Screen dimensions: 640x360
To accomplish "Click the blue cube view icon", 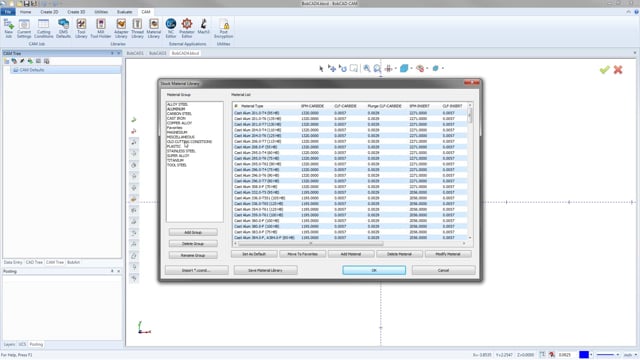I will pyautogui.click(x=404, y=68).
